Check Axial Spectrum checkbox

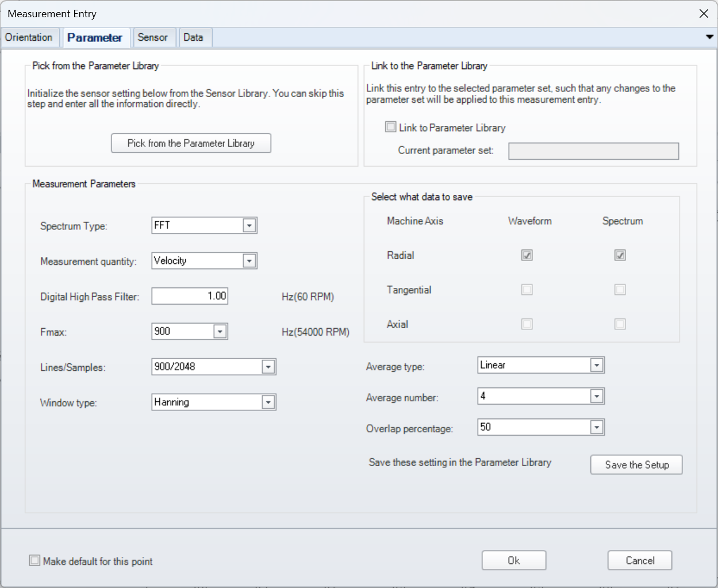620,324
